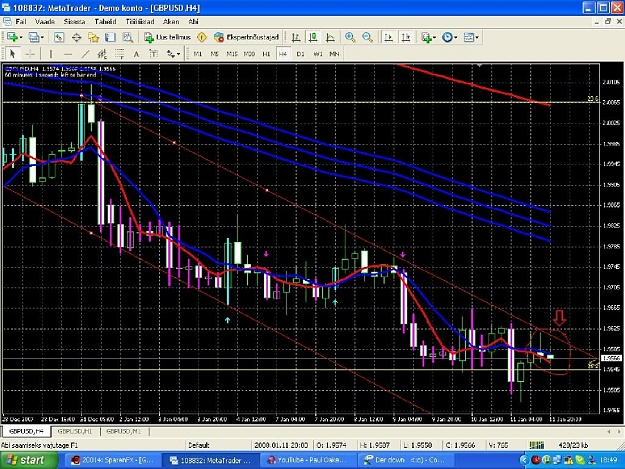Image resolution: width=625 pixels, height=469 pixels.
Task: Open the Aken menu
Action: point(171,22)
